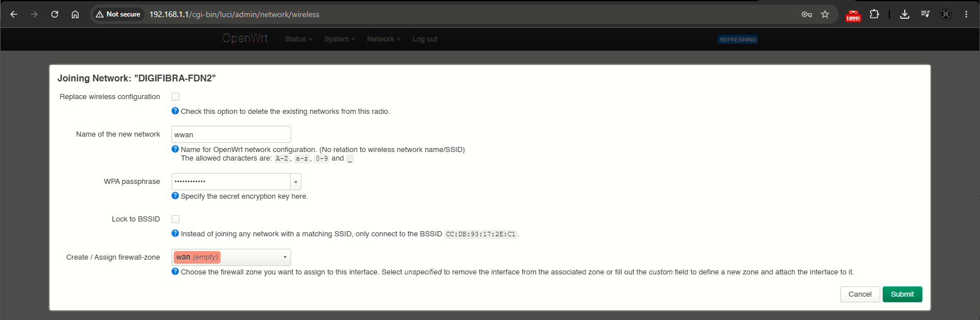Image resolution: width=980 pixels, height=320 pixels.
Task: Click the REFRESHING status badge
Action: [738, 40]
